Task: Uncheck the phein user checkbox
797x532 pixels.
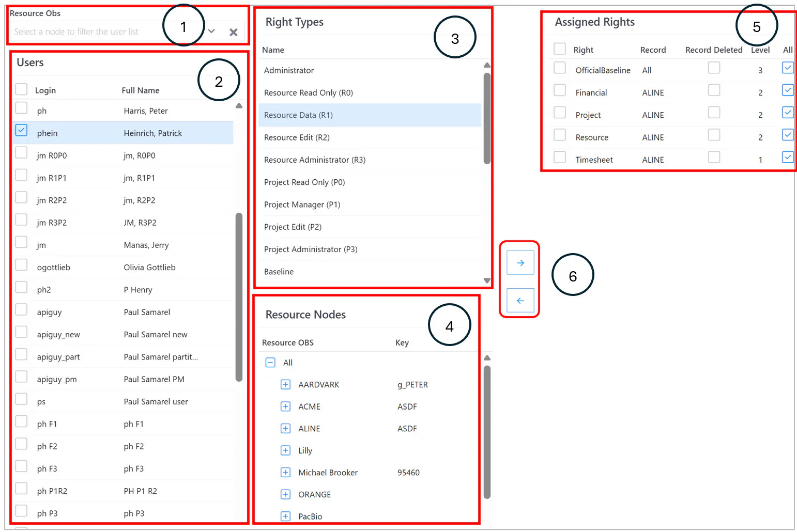Action: (21, 130)
